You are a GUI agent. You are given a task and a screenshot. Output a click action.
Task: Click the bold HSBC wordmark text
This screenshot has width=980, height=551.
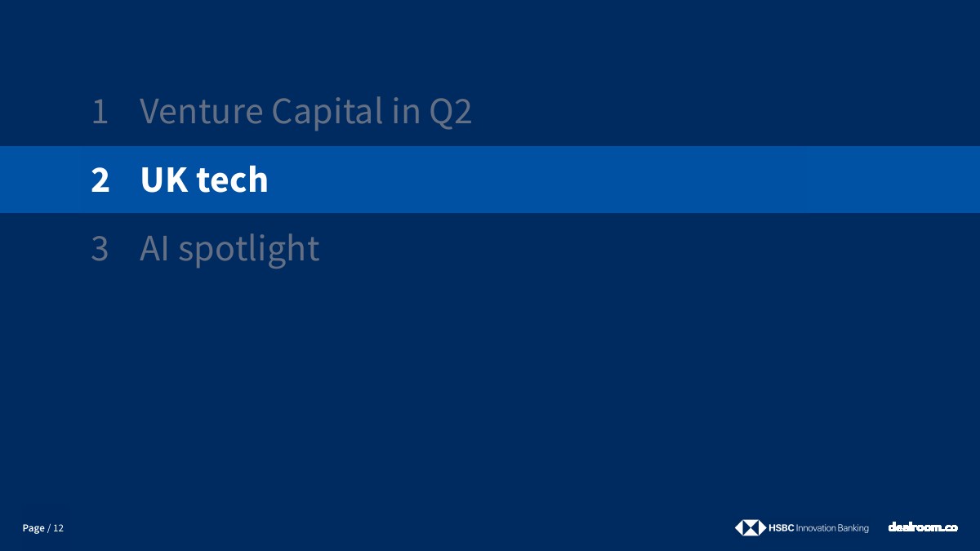click(x=782, y=528)
